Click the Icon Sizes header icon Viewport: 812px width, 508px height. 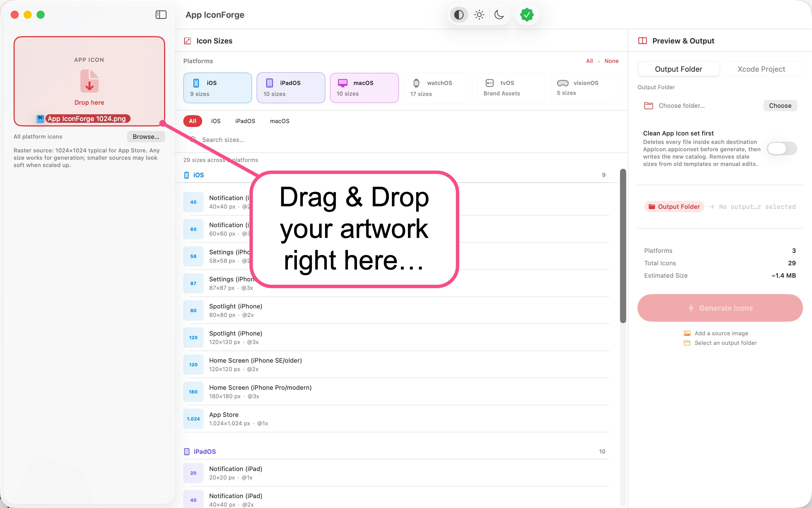(187, 41)
